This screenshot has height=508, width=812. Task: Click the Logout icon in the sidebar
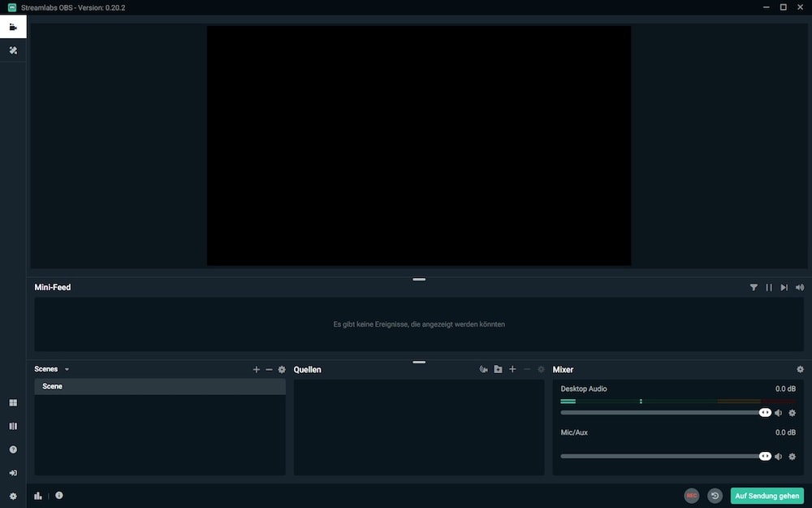[x=12, y=472]
